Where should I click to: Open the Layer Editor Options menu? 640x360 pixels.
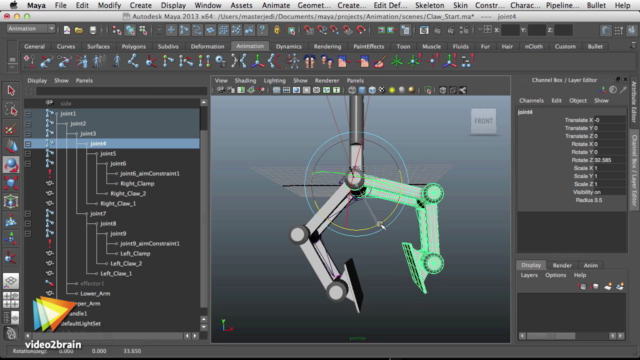[556, 275]
